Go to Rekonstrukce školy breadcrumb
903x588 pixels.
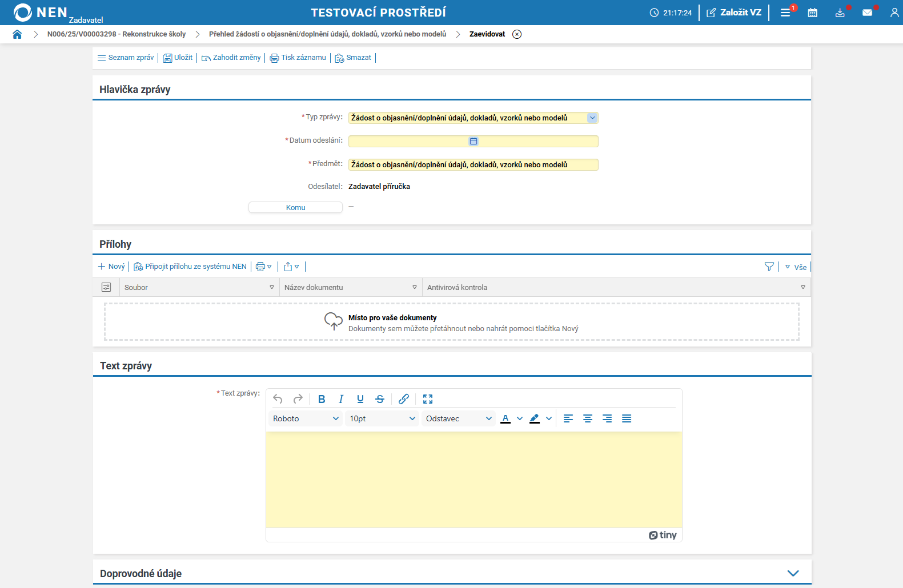pyautogui.click(x=117, y=34)
